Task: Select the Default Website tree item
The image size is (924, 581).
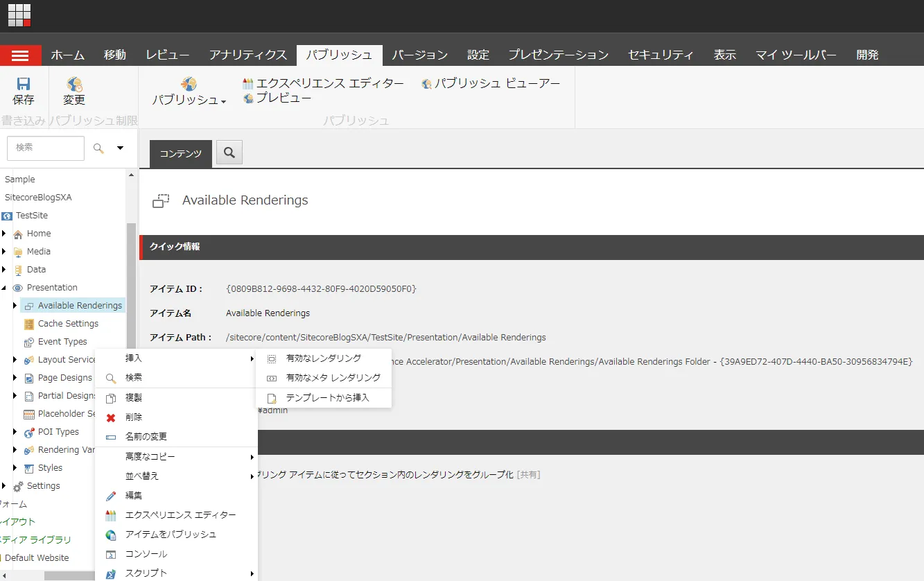Action: pos(37,558)
